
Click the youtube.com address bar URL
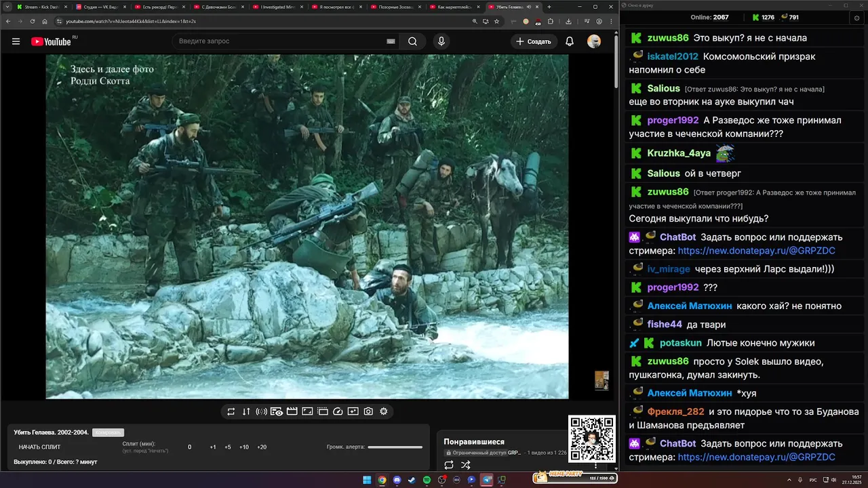click(130, 21)
